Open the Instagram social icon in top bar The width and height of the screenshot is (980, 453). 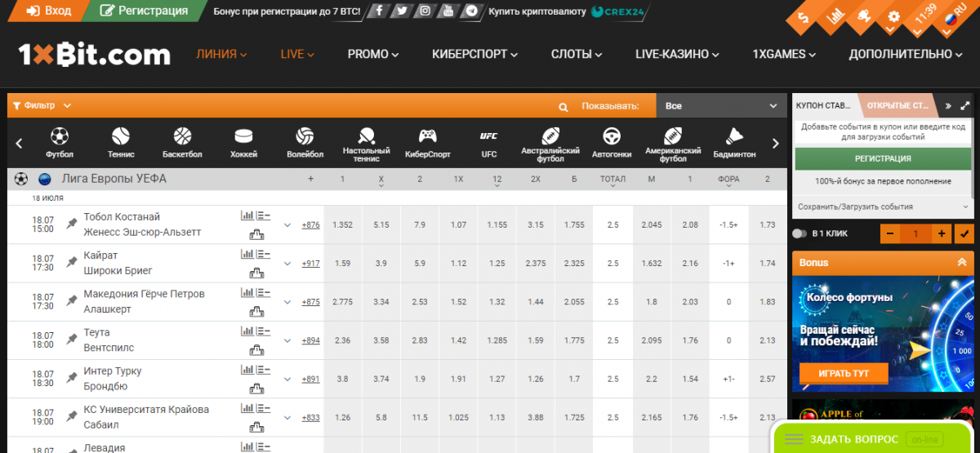tap(425, 11)
